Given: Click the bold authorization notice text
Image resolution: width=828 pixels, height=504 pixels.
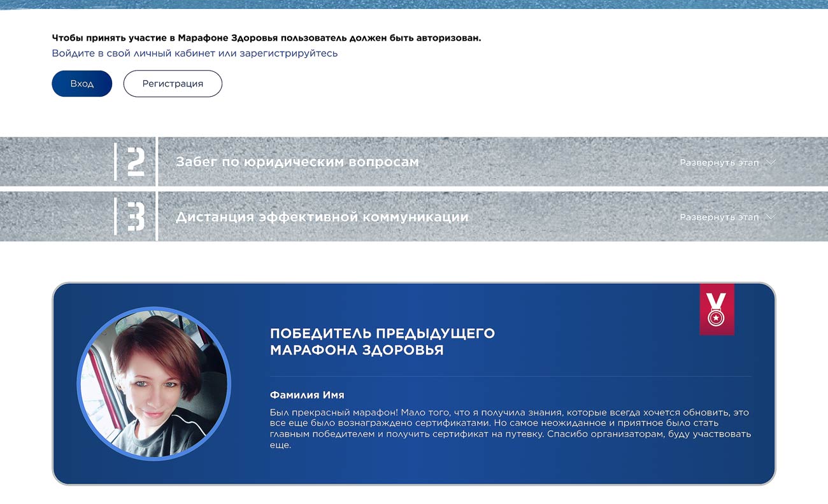Looking at the screenshot, I should [266, 38].
